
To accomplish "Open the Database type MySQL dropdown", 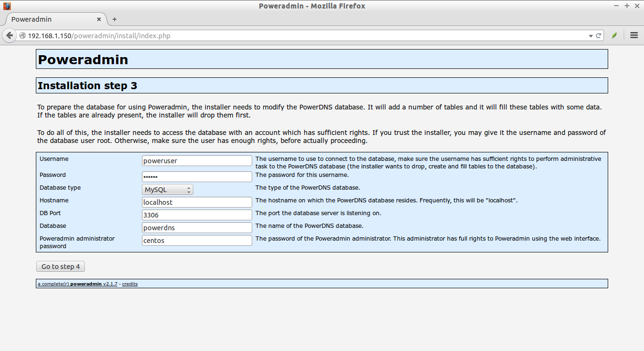I will coord(167,190).
